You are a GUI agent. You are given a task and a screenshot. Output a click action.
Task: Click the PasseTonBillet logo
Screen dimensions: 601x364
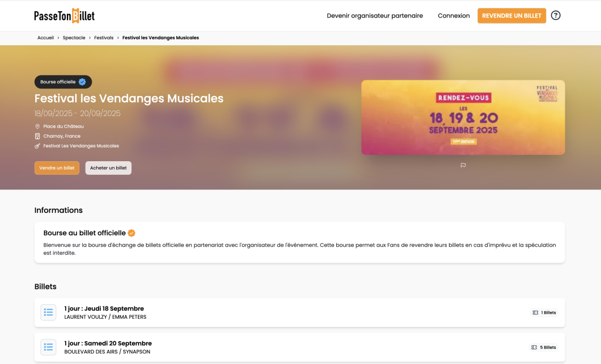coord(65,16)
